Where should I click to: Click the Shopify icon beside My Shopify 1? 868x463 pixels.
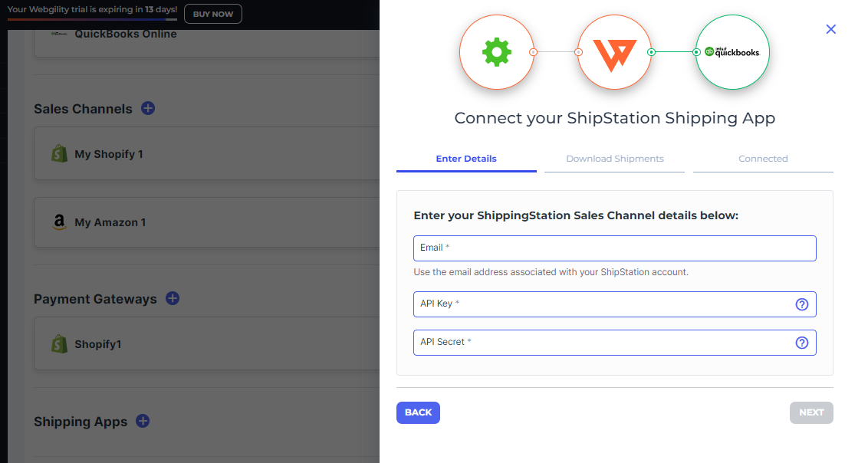59,154
